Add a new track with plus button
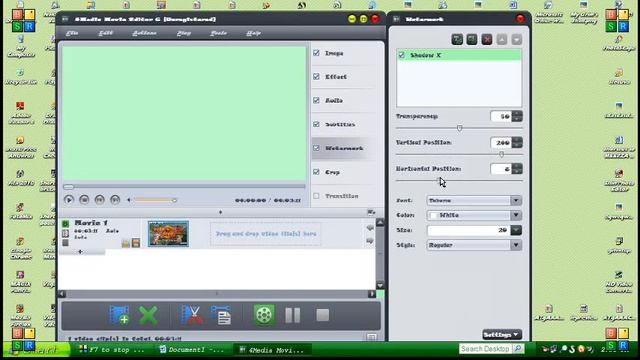Image resolution: width=640 pixels, height=360 pixels. [80, 252]
